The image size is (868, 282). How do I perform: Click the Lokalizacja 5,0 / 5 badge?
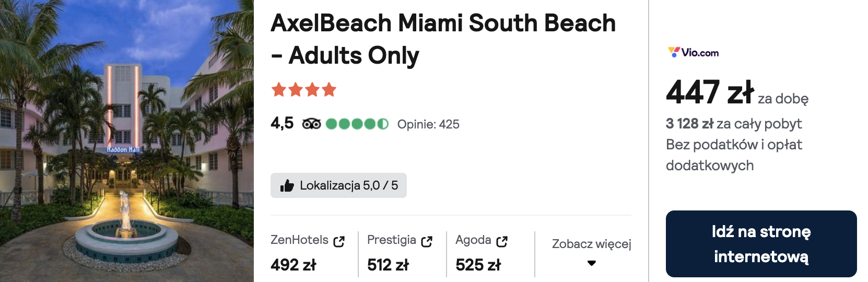click(338, 185)
